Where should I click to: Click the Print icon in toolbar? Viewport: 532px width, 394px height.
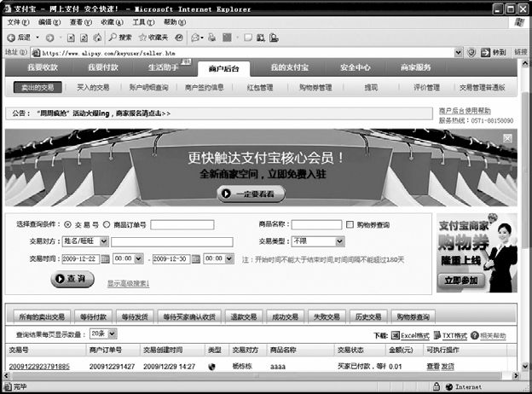(x=212, y=38)
